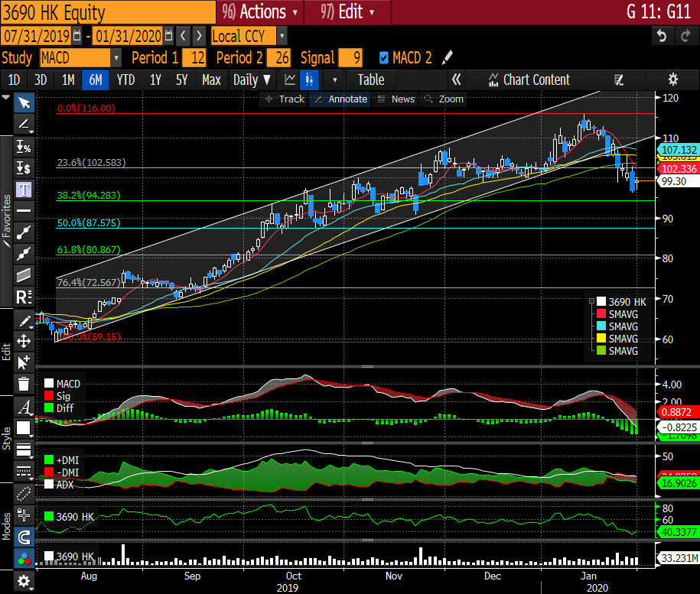Screen dimensions: 700x594
Task: Click the Table button
Action: tap(371, 80)
